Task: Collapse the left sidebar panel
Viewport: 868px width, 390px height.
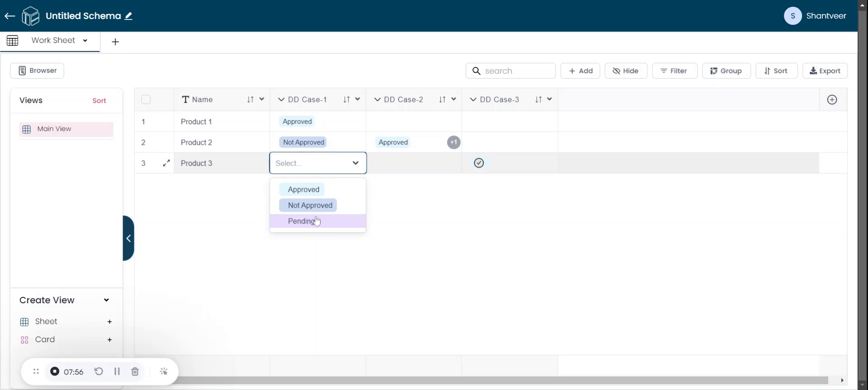Action: [128, 238]
